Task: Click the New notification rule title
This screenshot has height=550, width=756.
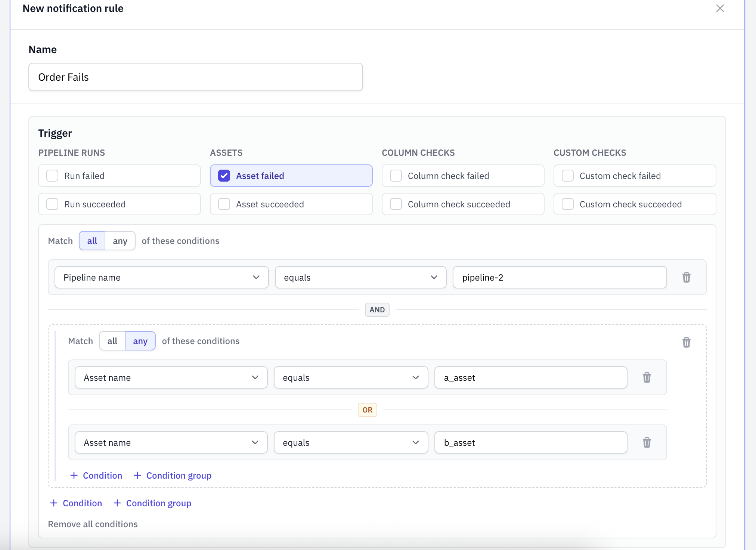Action: pyautogui.click(x=73, y=8)
